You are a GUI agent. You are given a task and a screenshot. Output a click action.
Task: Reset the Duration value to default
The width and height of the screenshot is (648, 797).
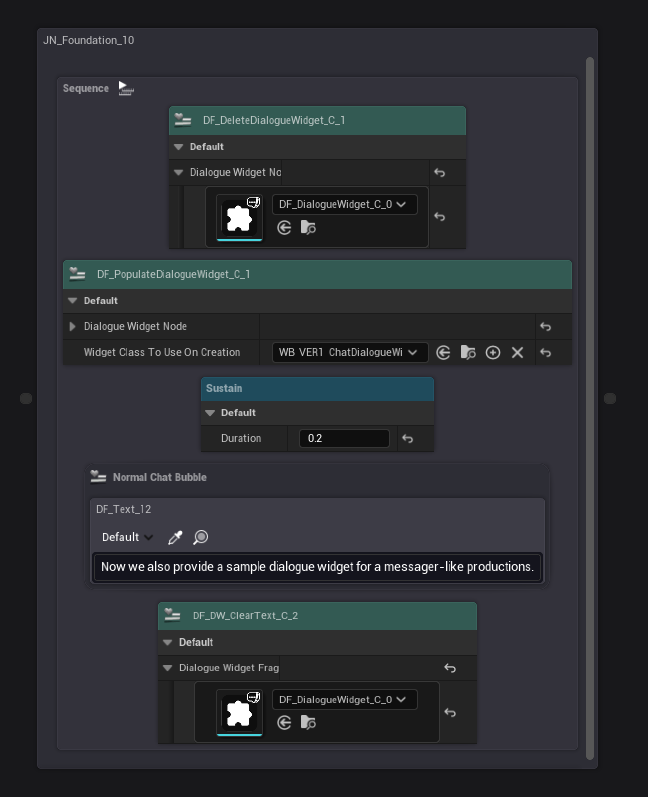[407, 439]
